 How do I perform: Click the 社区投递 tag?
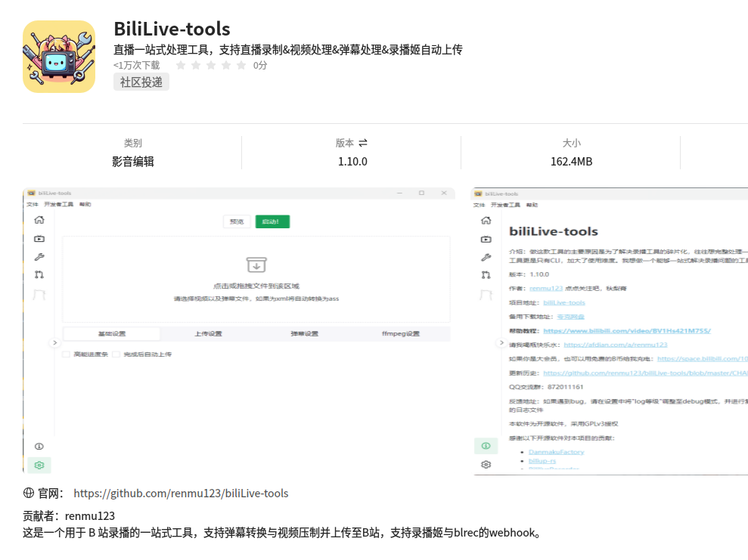pos(141,82)
